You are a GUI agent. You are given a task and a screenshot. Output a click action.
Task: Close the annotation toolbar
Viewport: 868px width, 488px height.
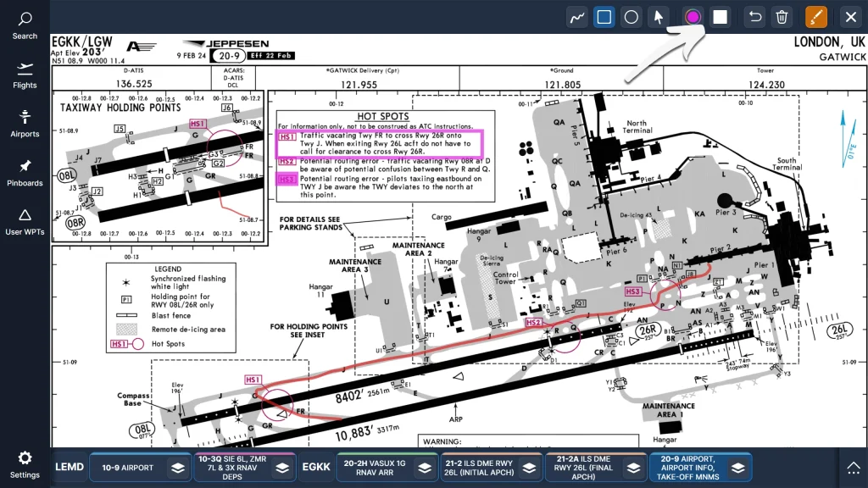[851, 17]
